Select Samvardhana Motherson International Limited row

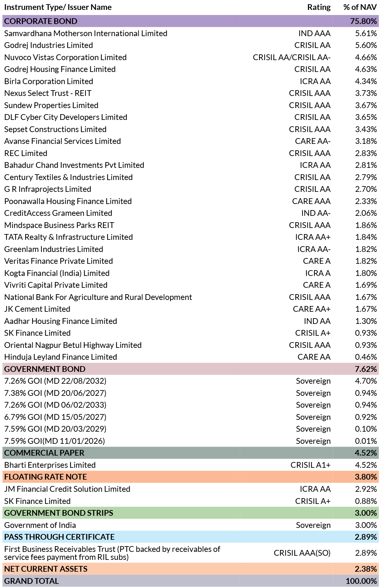(191, 33)
